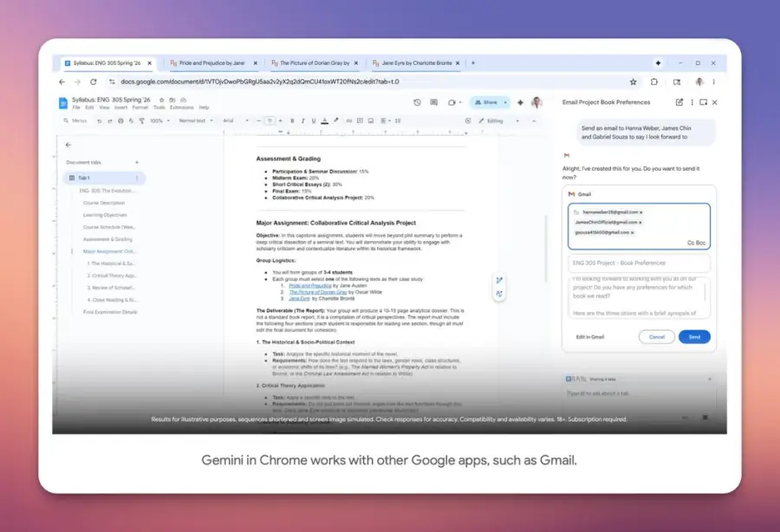Reload the page in Chrome
The height and width of the screenshot is (532, 780).
click(x=93, y=82)
